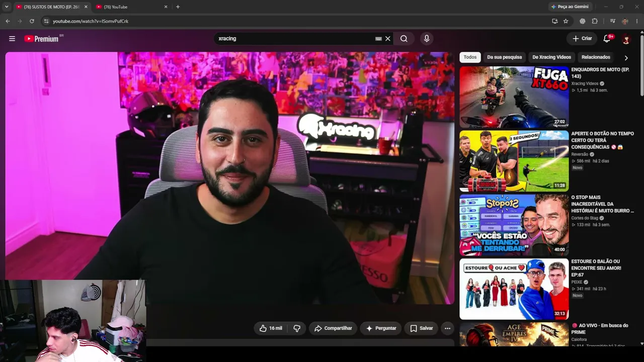Visit the PEIXE channel name
The height and width of the screenshot is (362, 644).
tap(577, 282)
